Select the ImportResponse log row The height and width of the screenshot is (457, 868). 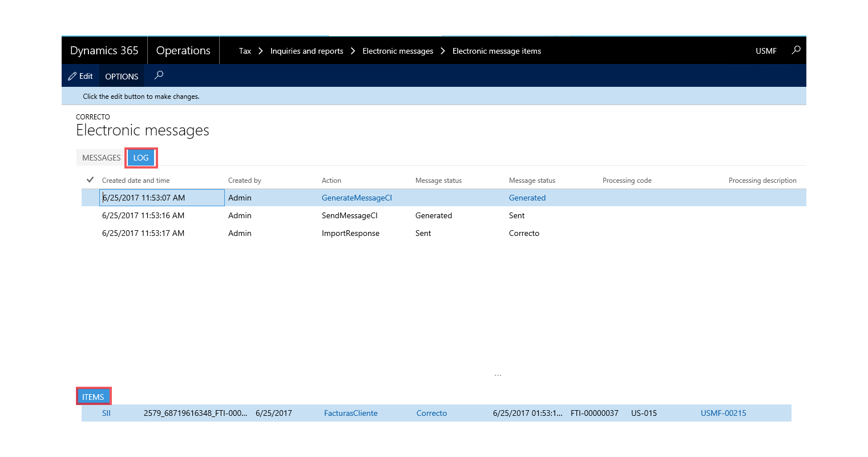point(444,233)
